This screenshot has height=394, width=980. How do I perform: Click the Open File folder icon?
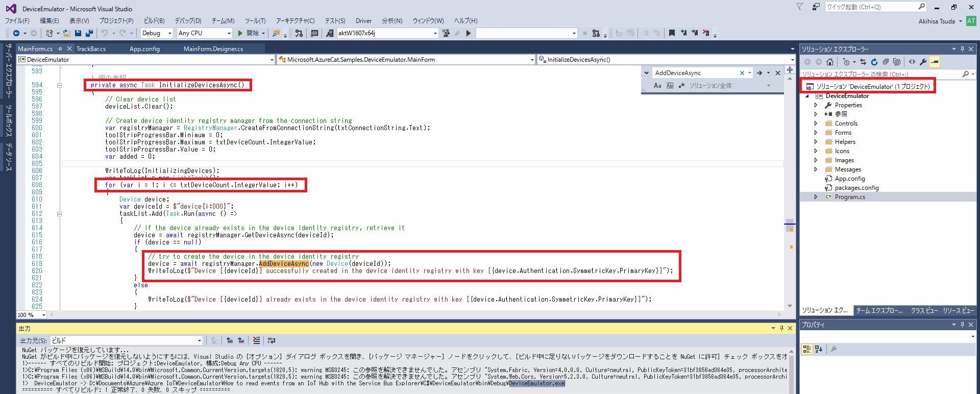point(66,33)
